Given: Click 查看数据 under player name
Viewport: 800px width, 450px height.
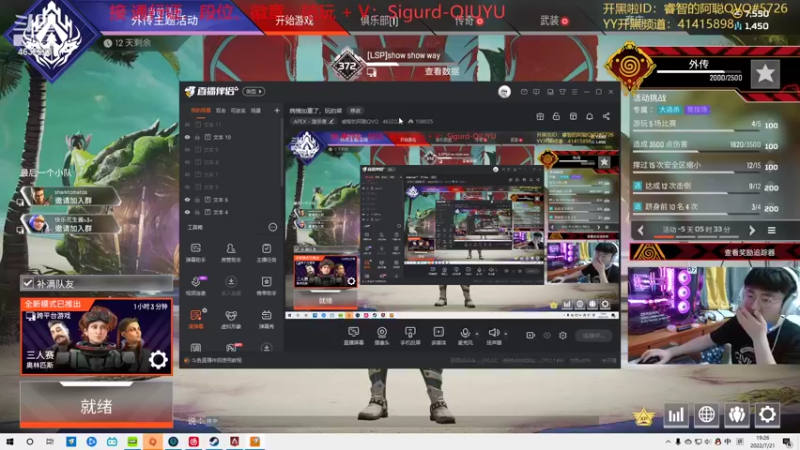Looking at the screenshot, I should (x=442, y=72).
